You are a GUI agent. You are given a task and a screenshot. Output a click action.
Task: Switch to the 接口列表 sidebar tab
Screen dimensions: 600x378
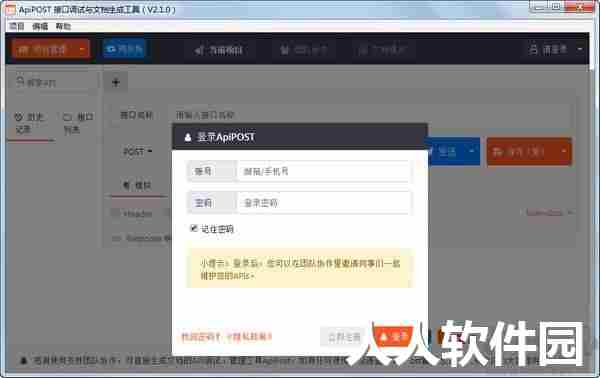[78, 123]
